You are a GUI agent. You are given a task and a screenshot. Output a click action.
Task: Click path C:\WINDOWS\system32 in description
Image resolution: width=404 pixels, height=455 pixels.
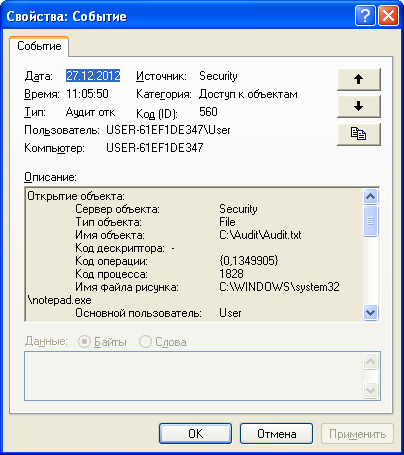[x=279, y=287]
